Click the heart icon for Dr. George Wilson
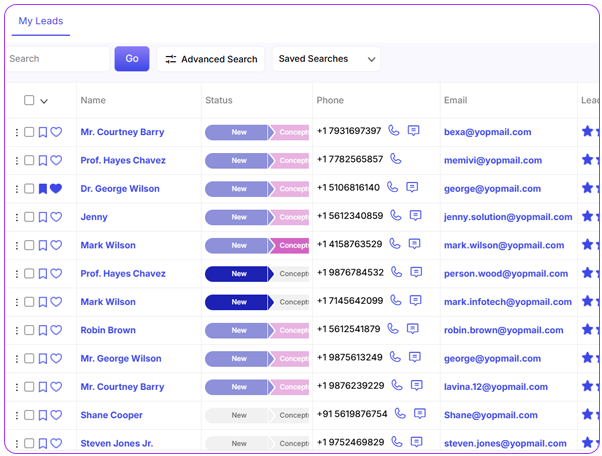The image size is (602, 456). coord(56,188)
